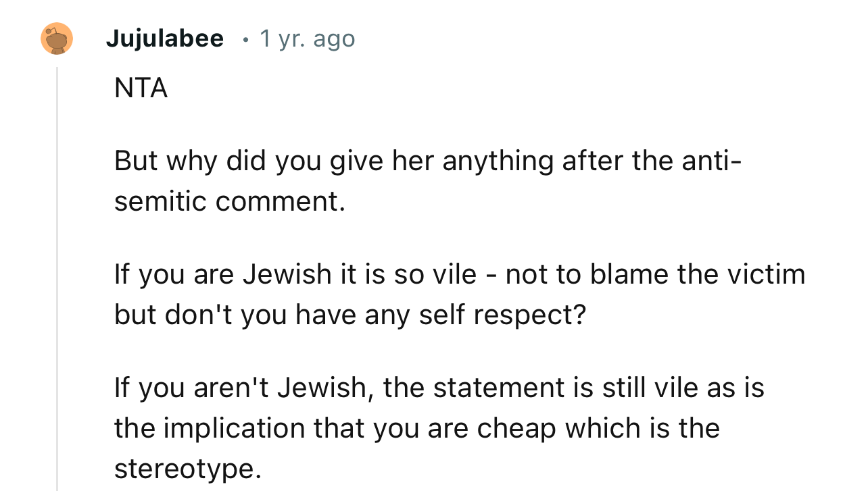Click the line starting "But why did you give"
Viewport: 868px width, 491px height.
pos(427,161)
